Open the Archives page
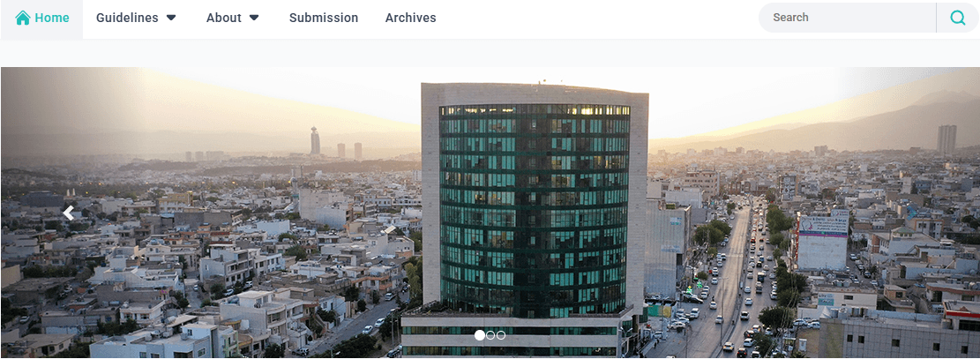Screen dimensions: 980x359 tap(411, 19)
